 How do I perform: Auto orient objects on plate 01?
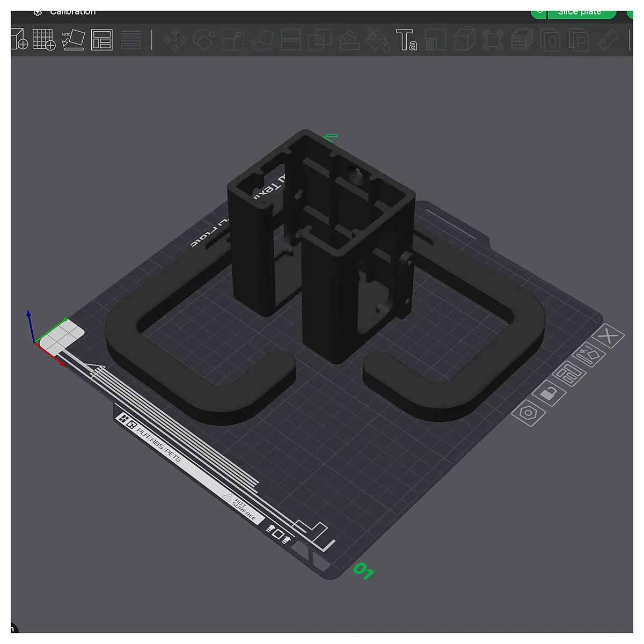click(x=589, y=355)
